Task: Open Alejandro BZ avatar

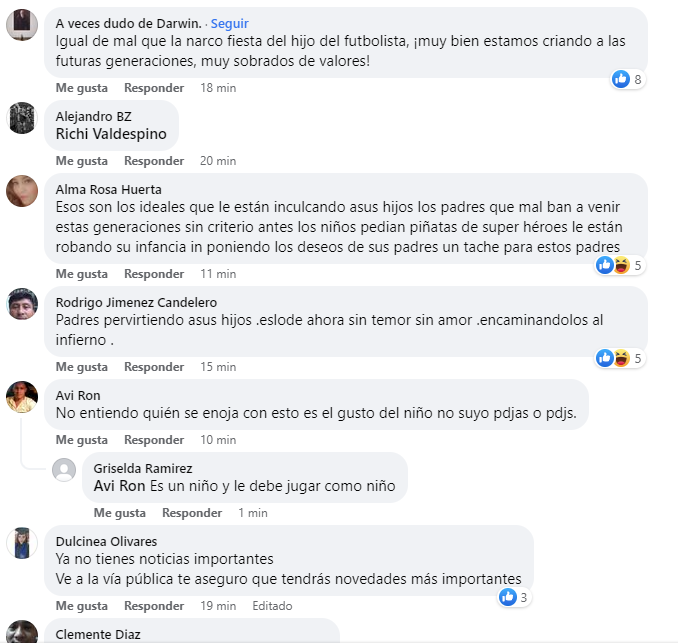Action: coord(22,118)
